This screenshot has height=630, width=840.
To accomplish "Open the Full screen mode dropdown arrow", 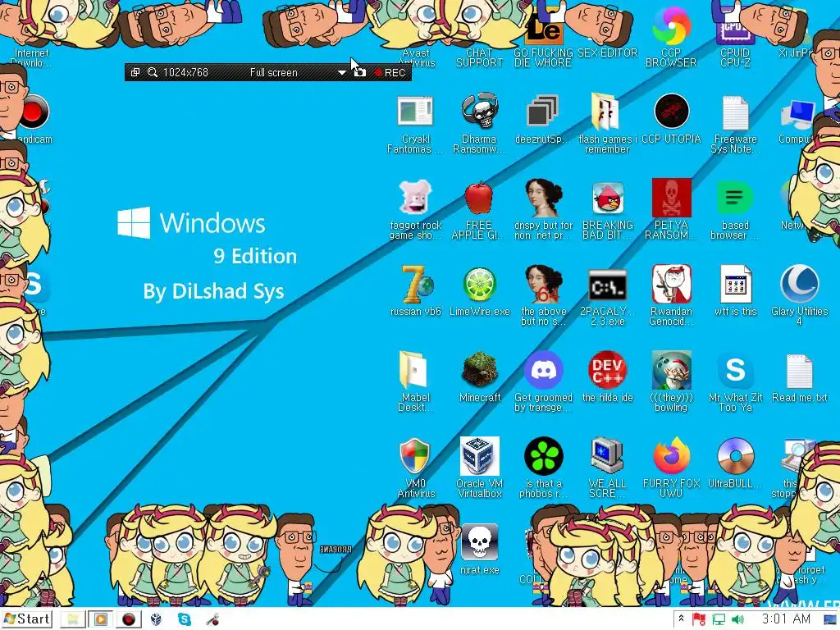I will pos(341,72).
